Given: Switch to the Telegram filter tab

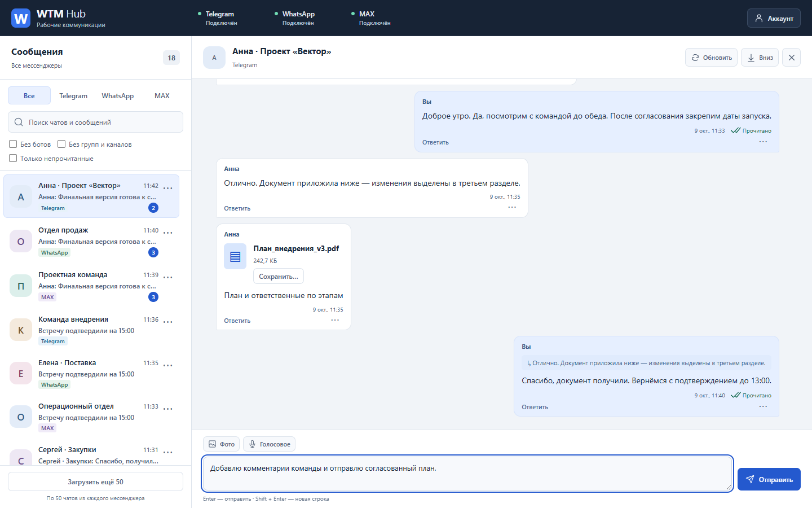Looking at the screenshot, I should click(x=73, y=96).
